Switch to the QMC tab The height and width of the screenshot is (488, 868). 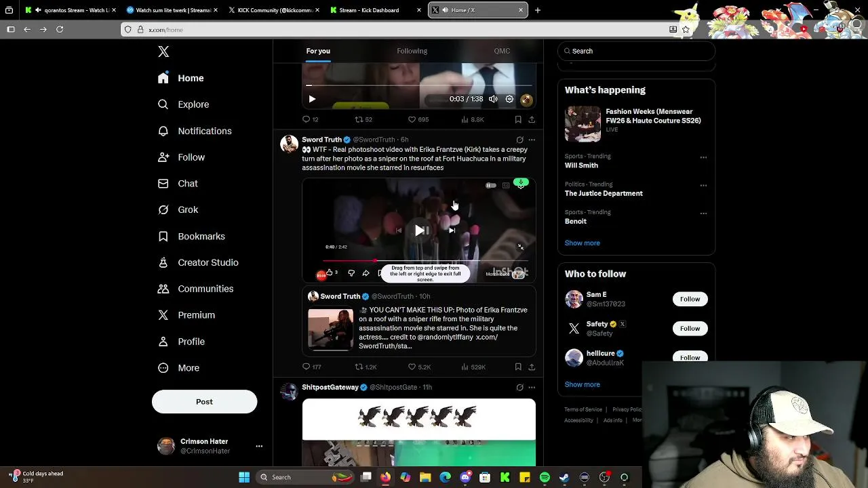[x=502, y=51]
